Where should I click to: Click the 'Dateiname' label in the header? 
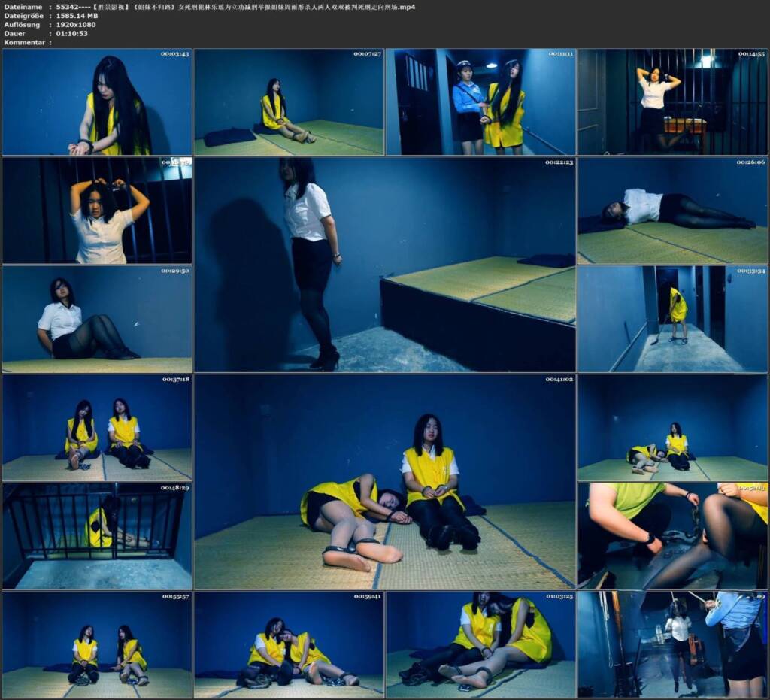[23, 7]
